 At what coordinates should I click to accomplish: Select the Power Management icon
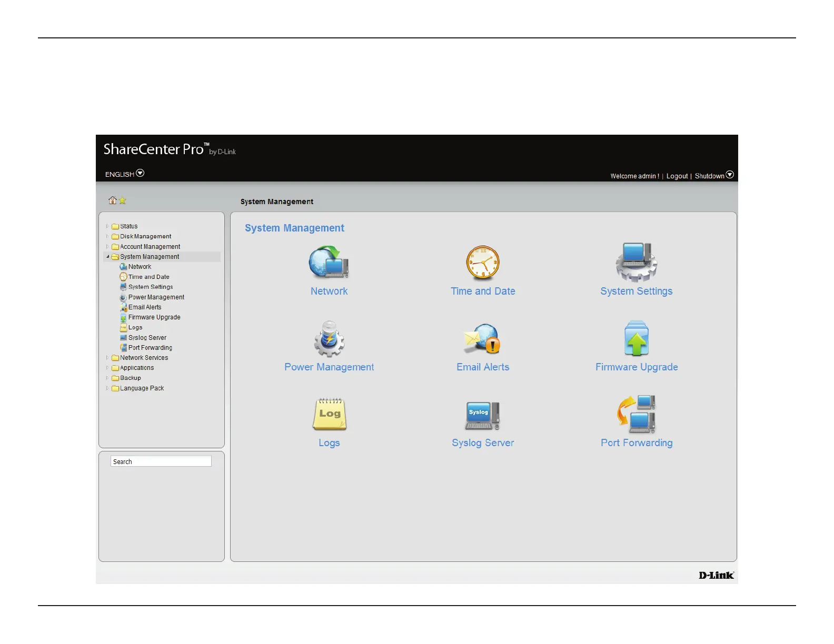click(x=329, y=339)
